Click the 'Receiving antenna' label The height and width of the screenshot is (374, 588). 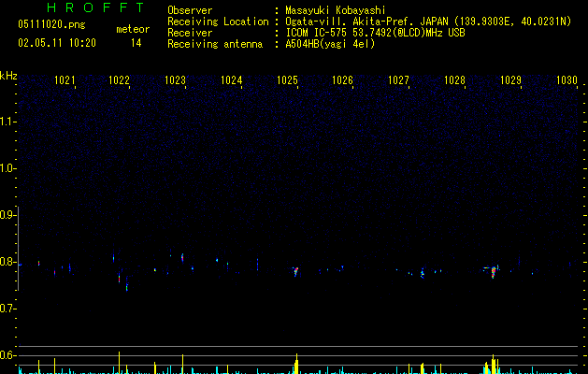(215, 44)
